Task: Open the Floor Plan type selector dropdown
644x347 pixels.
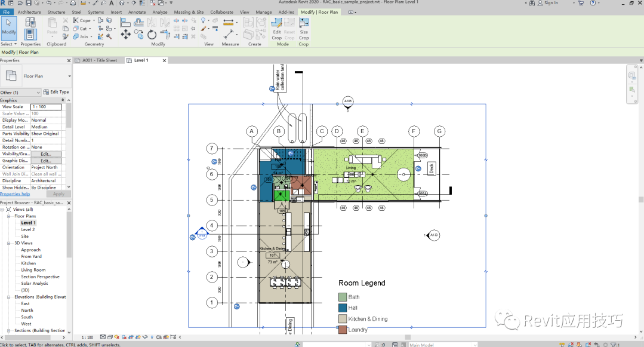Action: pyautogui.click(x=69, y=76)
